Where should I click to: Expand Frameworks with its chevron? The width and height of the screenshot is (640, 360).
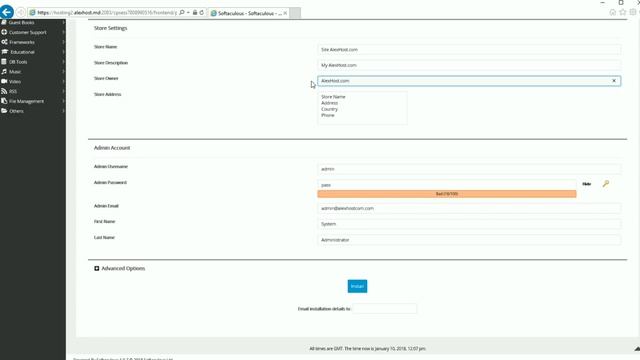[x=63, y=42]
